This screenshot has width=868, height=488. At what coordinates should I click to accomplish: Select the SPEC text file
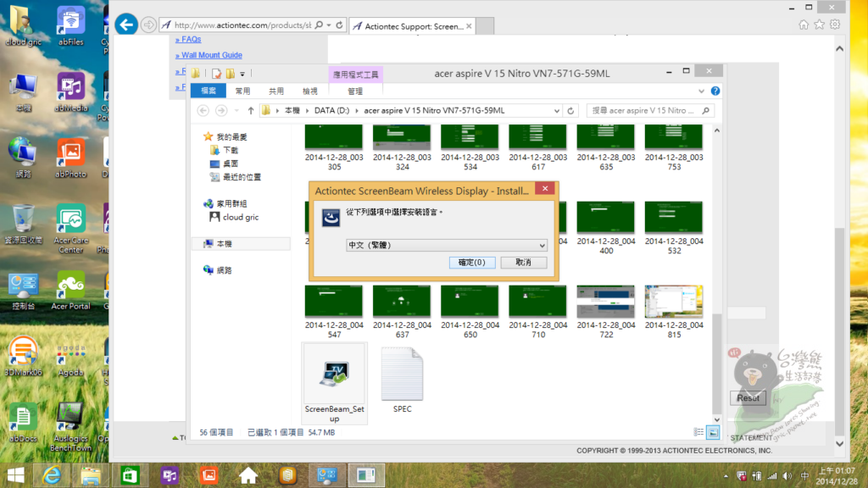tap(403, 382)
